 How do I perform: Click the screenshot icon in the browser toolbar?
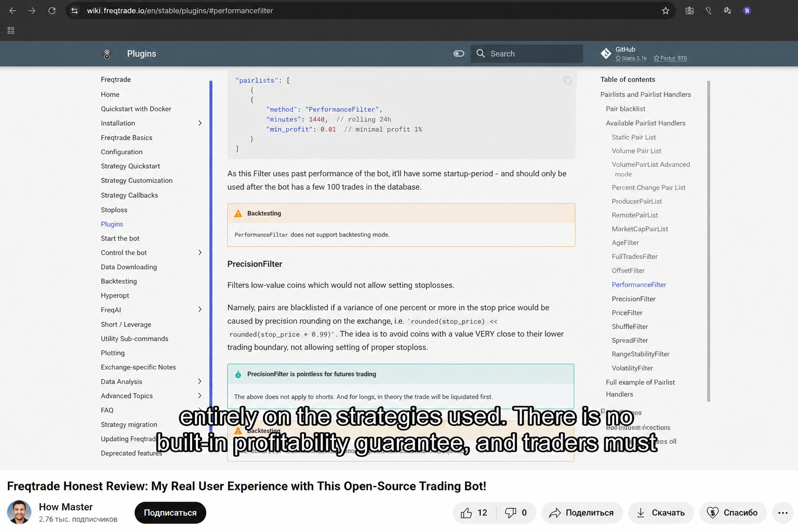click(689, 10)
